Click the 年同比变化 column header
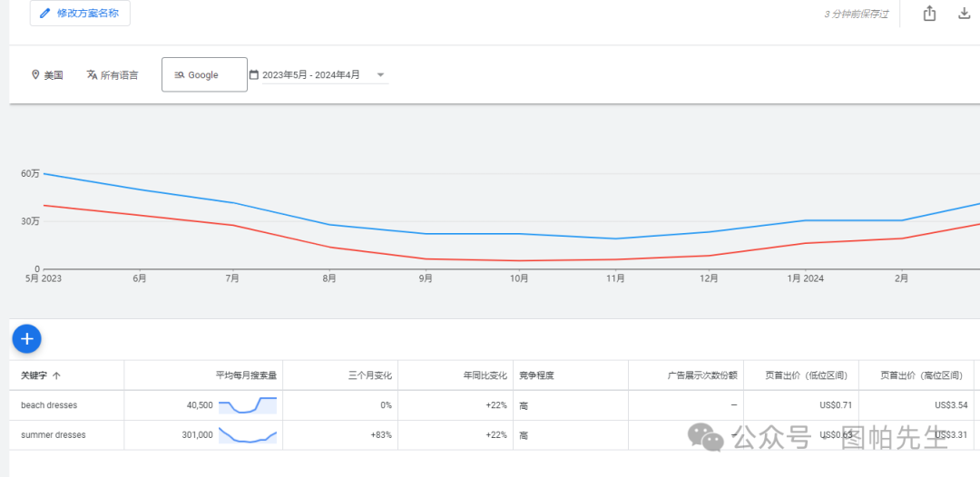The width and height of the screenshot is (980, 477). [x=484, y=375]
